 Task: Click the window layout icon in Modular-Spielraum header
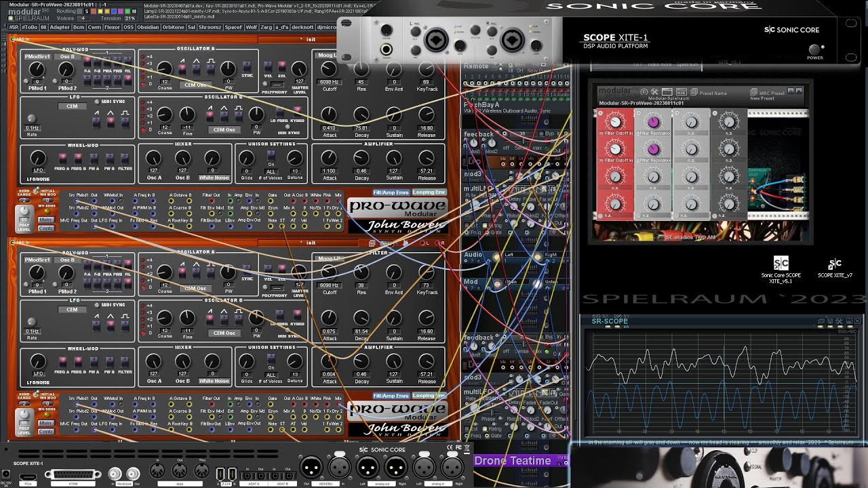(x=667, y=92)
